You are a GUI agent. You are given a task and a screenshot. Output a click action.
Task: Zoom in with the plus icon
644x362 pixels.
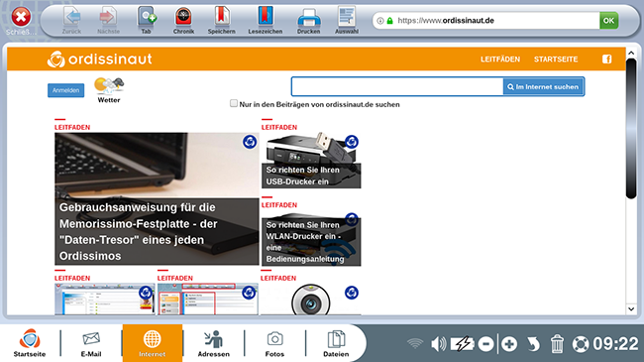509,344
